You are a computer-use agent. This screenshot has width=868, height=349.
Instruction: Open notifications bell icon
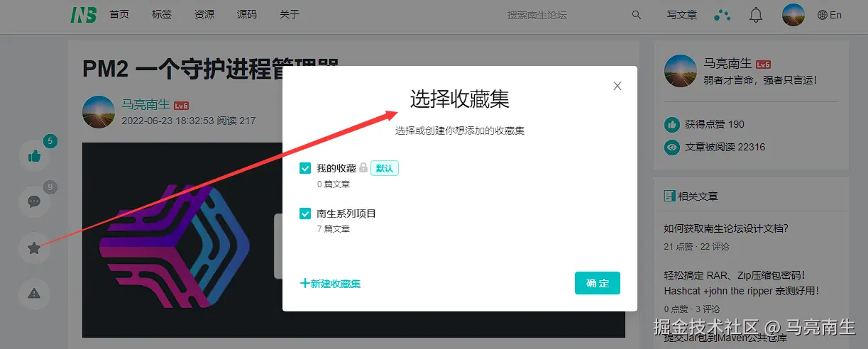click(756, 15)
